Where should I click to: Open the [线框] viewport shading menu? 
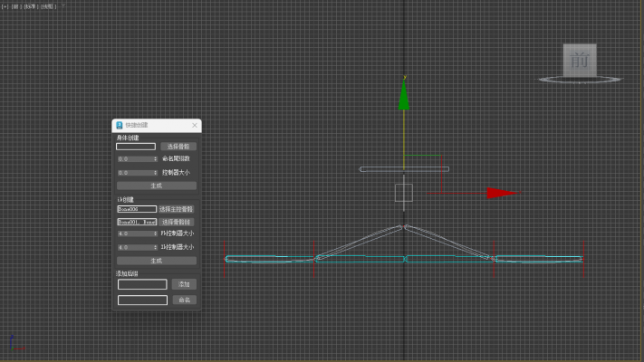[42, 5]
